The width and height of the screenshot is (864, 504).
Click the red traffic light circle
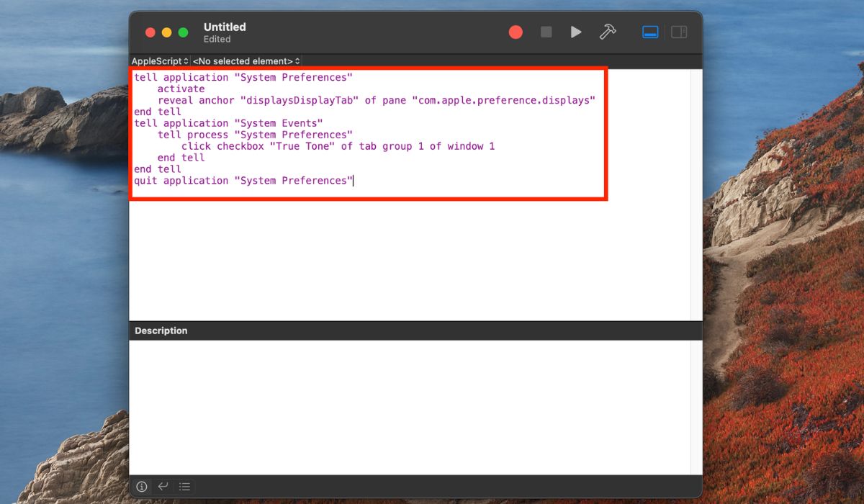150,32
